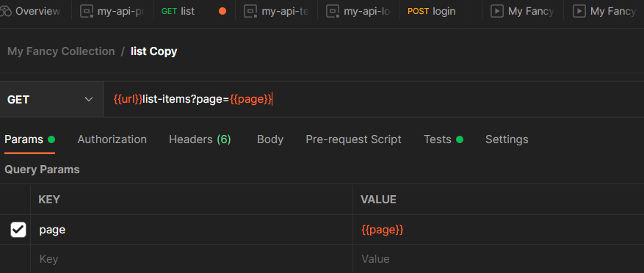Open the my-api-te environment tab
The height and width of the screenshot is (273, 644).
[x=276, y=12]
